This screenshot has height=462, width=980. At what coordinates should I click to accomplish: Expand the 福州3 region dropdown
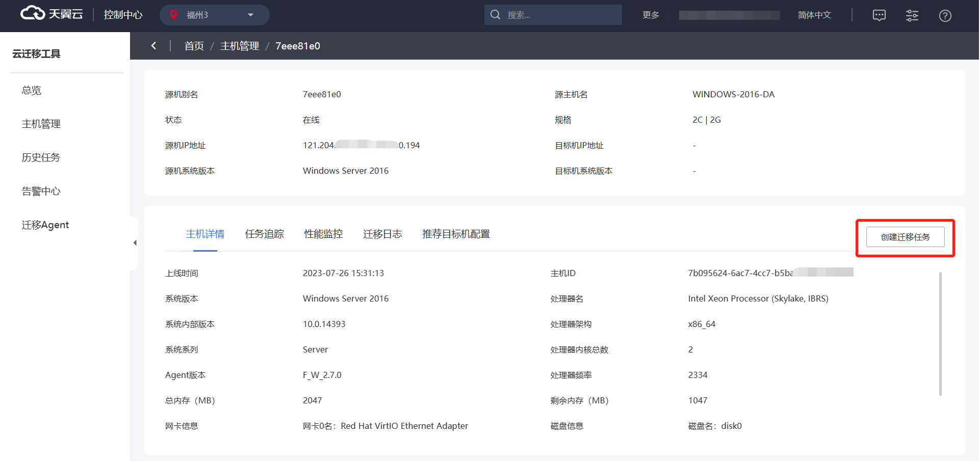point(250,15)
